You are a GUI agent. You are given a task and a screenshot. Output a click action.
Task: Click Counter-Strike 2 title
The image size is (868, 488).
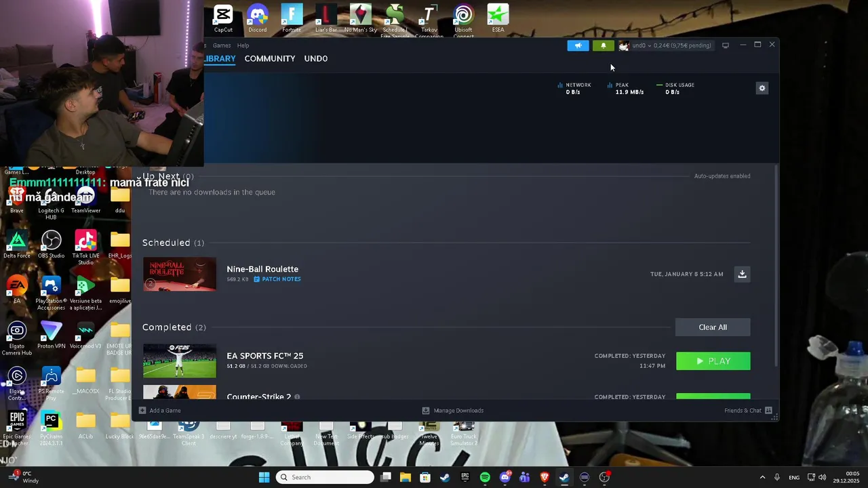click(259, 396)
